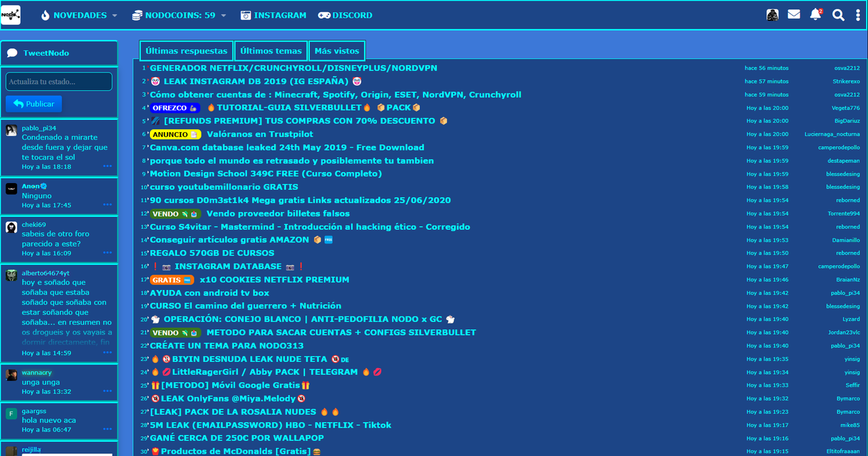Screen dimensions: 868x456
Task: Click the Publicar button
Action: click(34, 104)
